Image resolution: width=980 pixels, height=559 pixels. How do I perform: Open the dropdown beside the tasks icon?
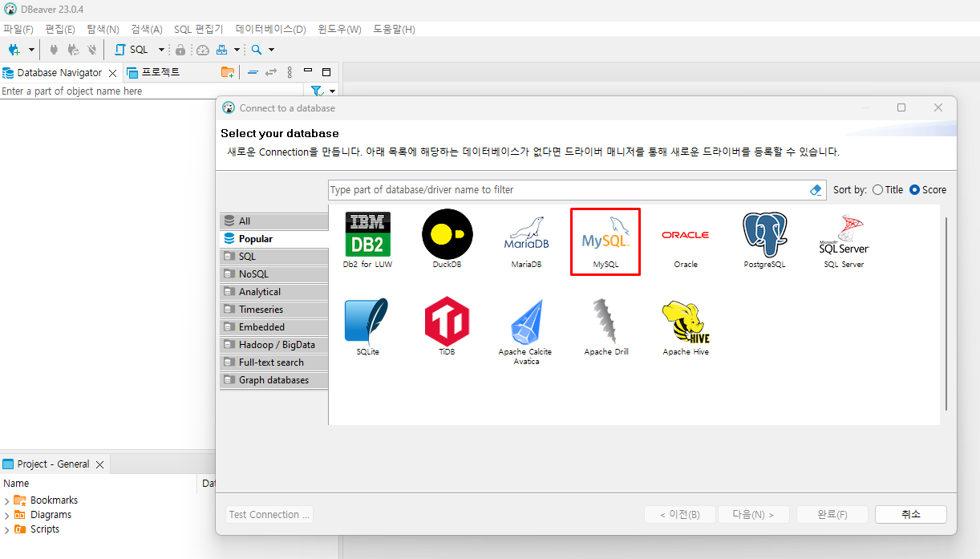[x=237, y=50]
